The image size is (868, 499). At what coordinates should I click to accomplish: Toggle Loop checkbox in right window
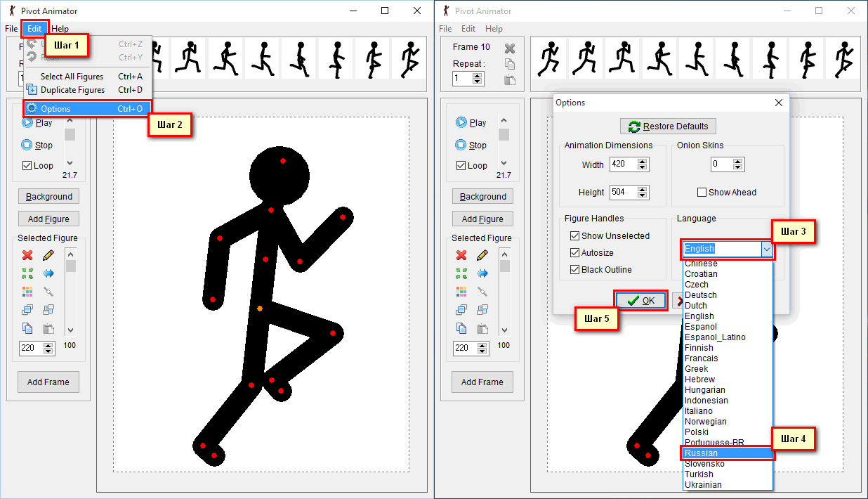[461, 166]
